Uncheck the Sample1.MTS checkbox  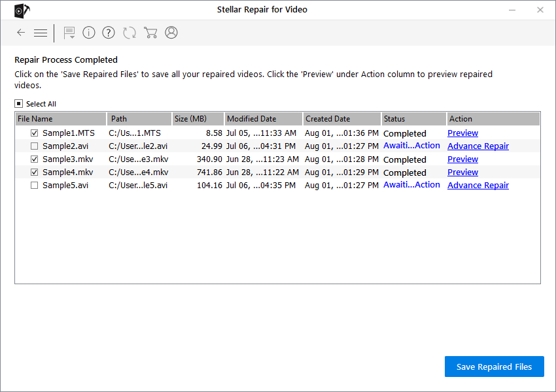pyautogui.click(x=34, y=133)
